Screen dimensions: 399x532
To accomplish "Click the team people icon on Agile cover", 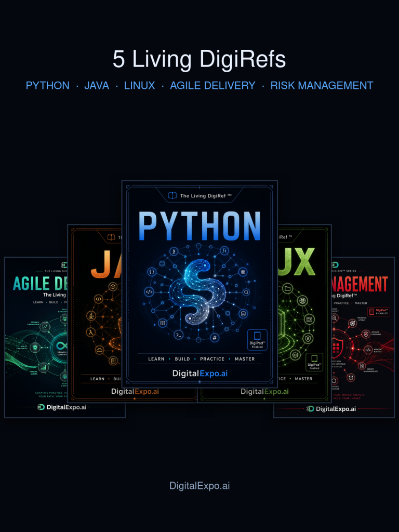I will point(64,318).
